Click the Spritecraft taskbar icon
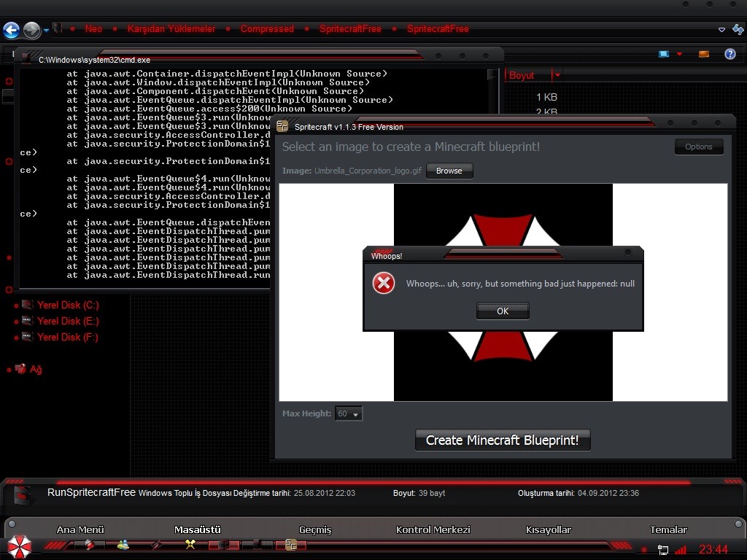This screenshot has height=560, width=747. pos(290,544)
